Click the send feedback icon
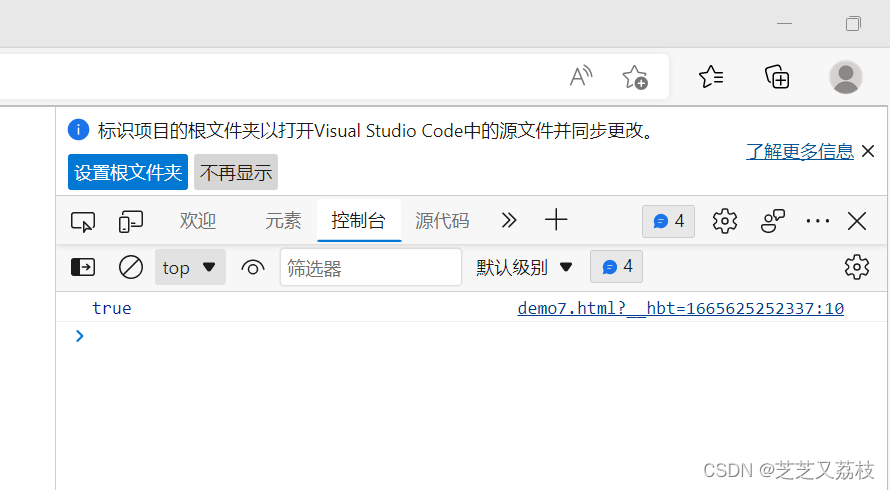This screenshot has height=490, width=890. 773,221
